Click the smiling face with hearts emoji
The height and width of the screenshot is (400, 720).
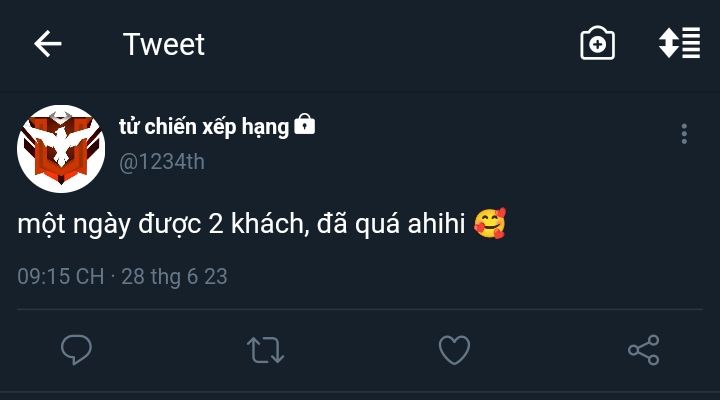click(x=490, y=223)
